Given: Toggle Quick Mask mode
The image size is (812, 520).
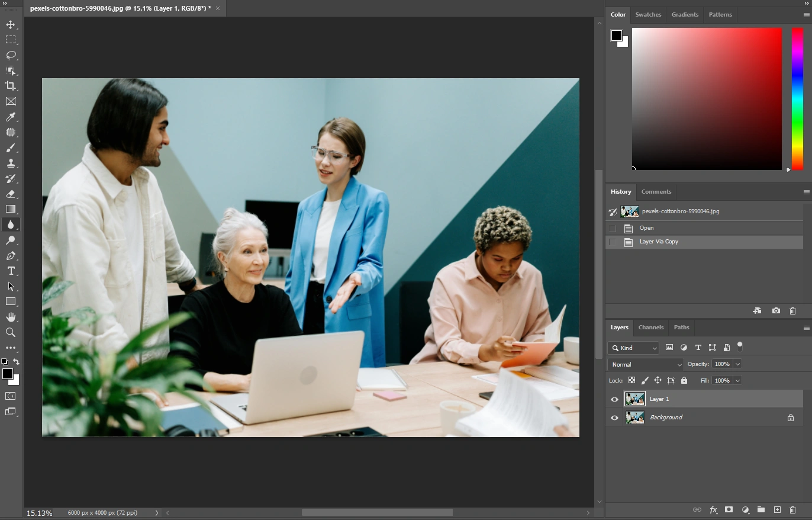Looking at the screenshot, I should (11, 396).
